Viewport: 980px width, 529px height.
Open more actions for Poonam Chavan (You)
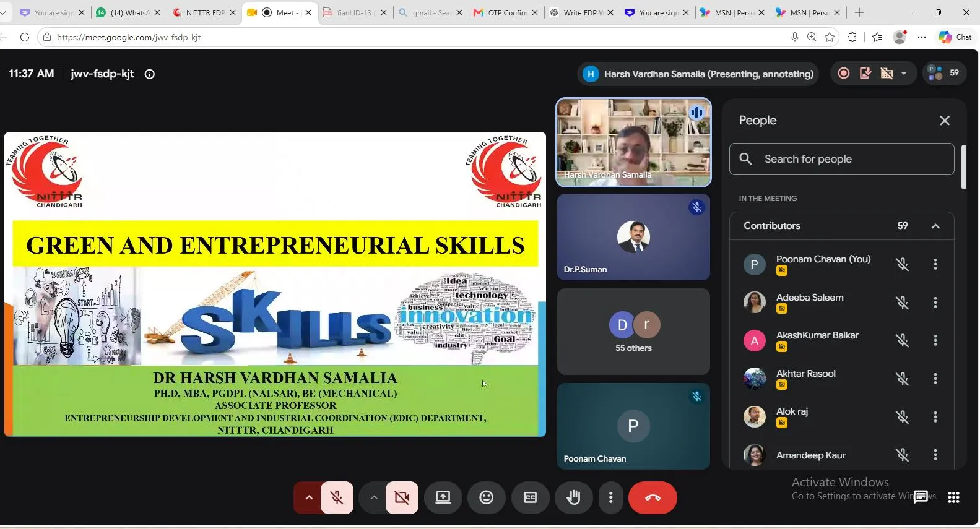(935, 264)
